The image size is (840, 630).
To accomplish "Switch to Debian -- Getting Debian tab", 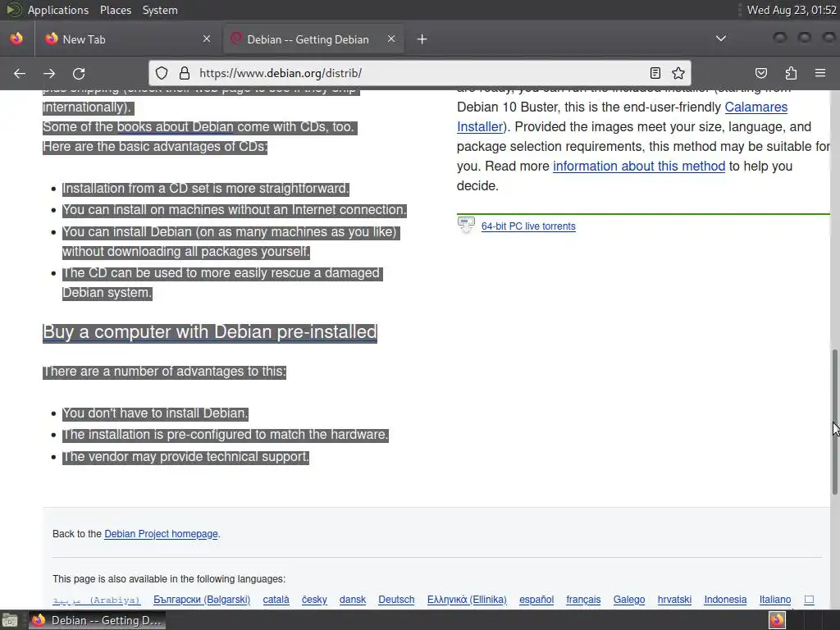I will [314, 39].
